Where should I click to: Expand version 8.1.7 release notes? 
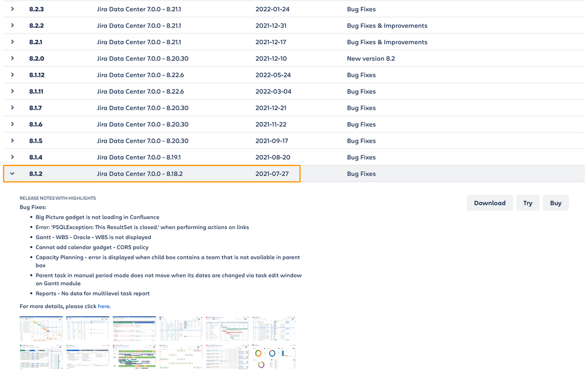(12, 108)
